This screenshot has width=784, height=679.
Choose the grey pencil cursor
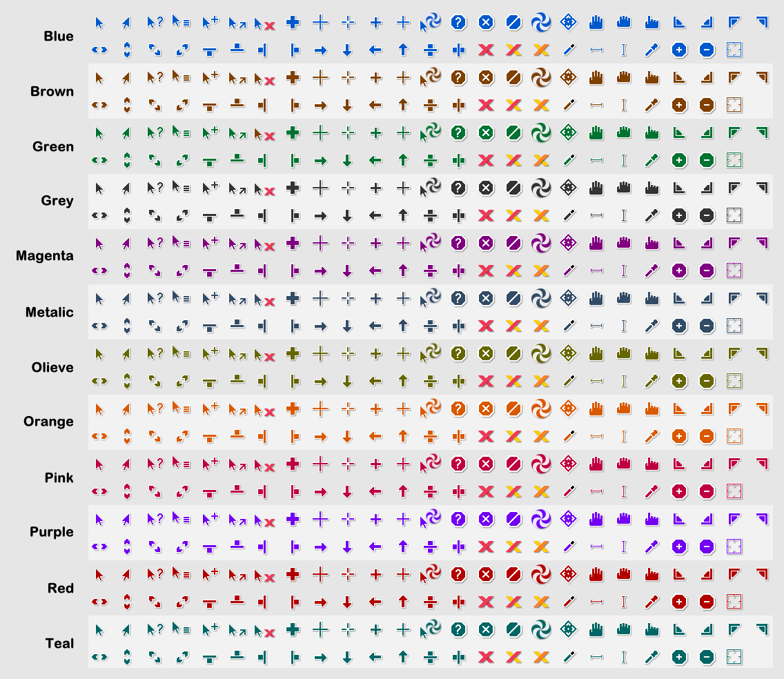click(x=569, y=215)
